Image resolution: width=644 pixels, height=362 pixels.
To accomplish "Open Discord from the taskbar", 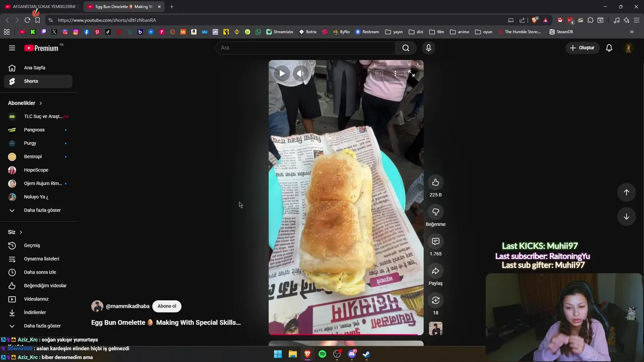I will point(352,354).
